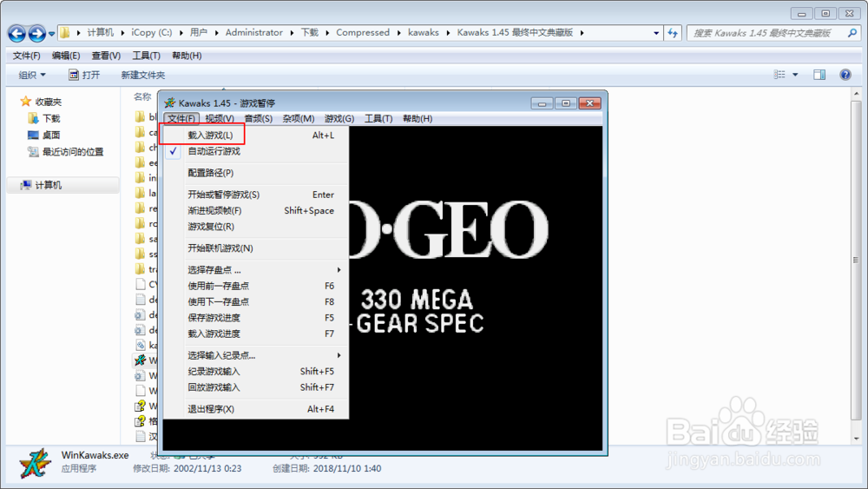Choose 载入游戏进度 menu entry
The image size is (868, 489).
pyautogui.click(x=255, y=334)
